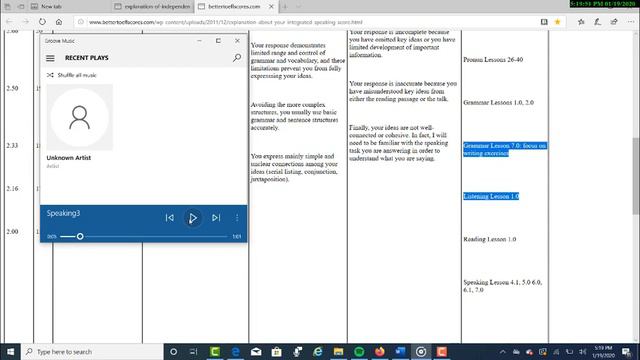
Task: Click Pronun Lessons 26-40 text
Action: click(x=493, y=60)
